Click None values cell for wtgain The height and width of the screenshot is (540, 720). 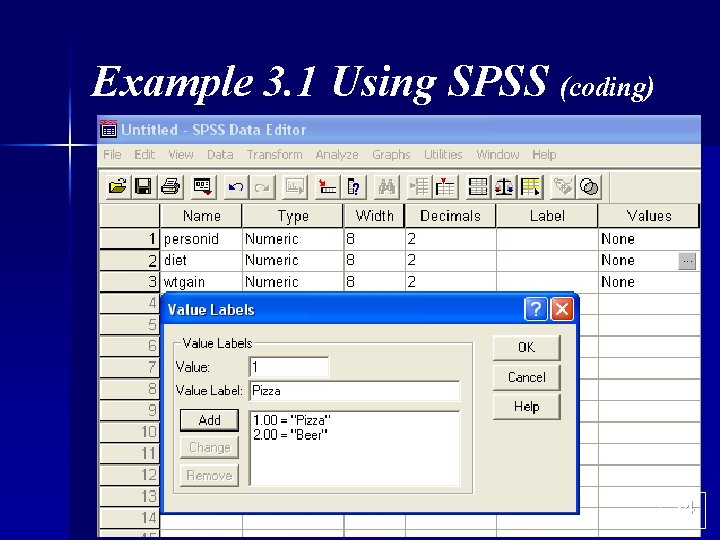[x=649, y=282]
